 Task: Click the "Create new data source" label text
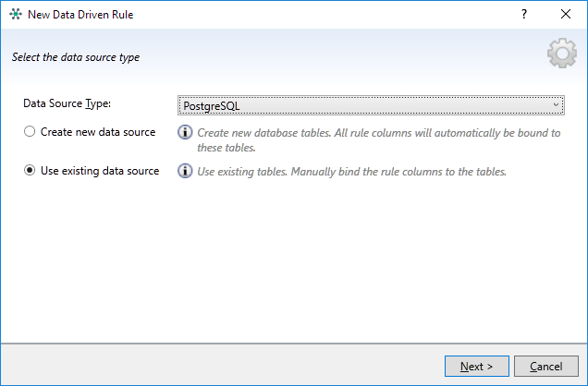[x=98, y=132]
